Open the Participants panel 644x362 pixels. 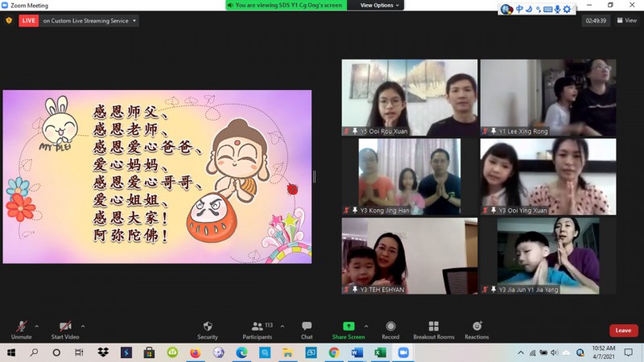tap(257, 329)
